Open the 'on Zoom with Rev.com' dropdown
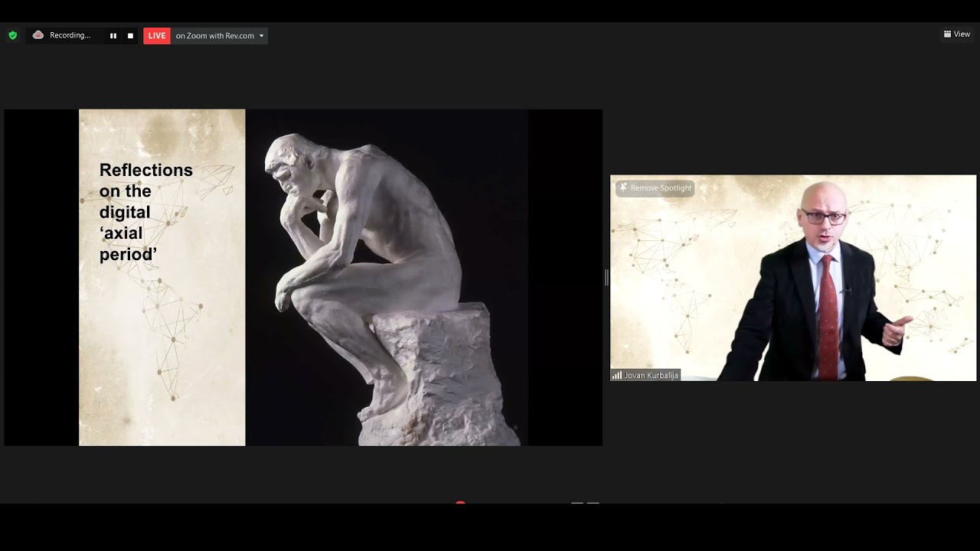Screen dimensions: 980x551 [x=220, y=36]
